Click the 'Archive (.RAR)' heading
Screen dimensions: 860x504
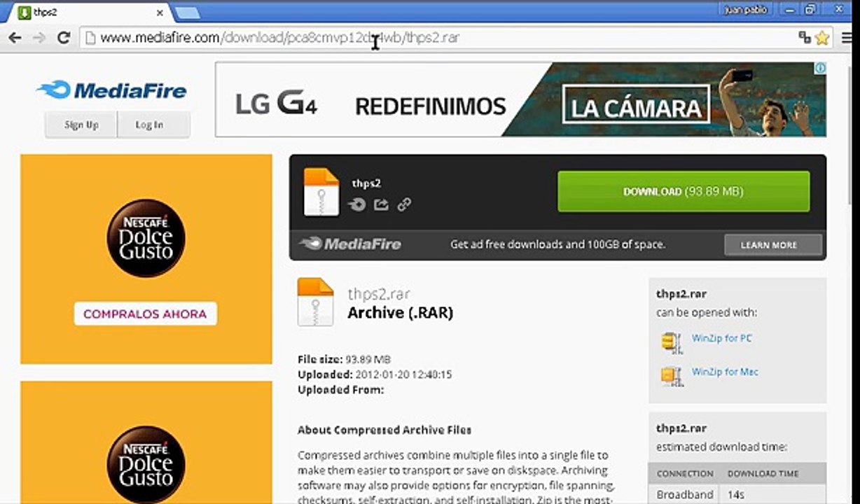(x=400, y=313)
